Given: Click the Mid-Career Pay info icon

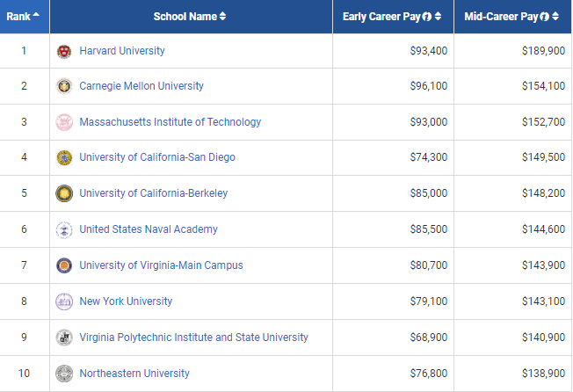Looking at the screenshot, I should coord(545,17).
